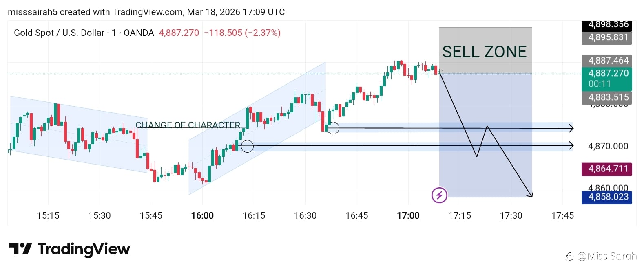This screenshot has height=272, width=644.
Task: Click the blue 4,858.023 price label
Action: (x=606, y=197)
